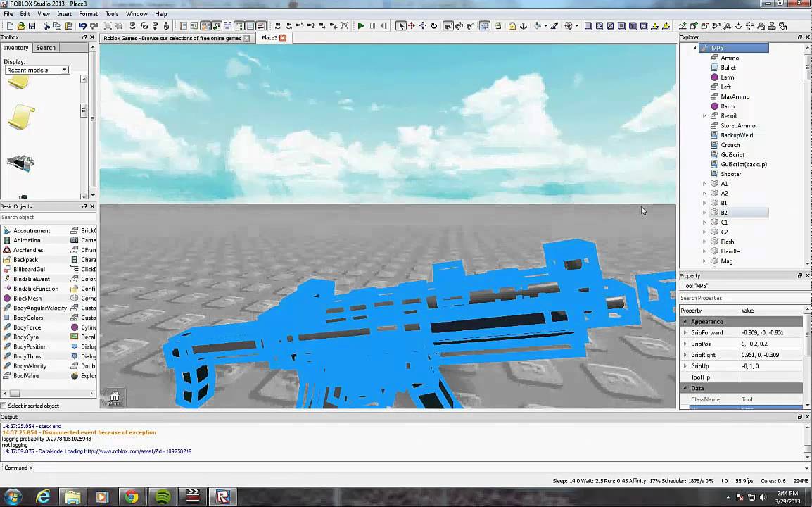
Task: Insert an Accoutrement object
Action: click(x=32, y=231)
